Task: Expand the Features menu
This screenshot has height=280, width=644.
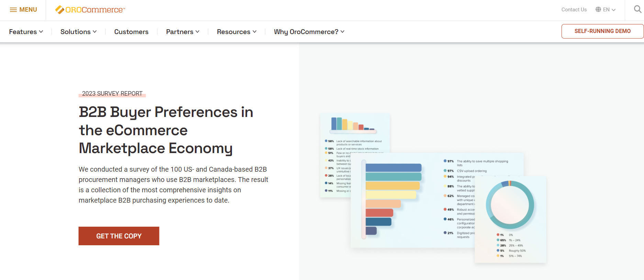Action: coord(26,32)
